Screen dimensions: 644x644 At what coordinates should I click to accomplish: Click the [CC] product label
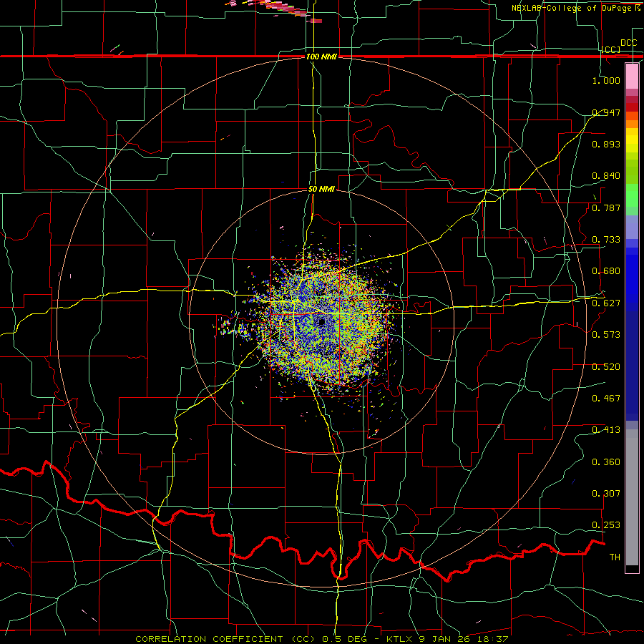coord(611,49)
